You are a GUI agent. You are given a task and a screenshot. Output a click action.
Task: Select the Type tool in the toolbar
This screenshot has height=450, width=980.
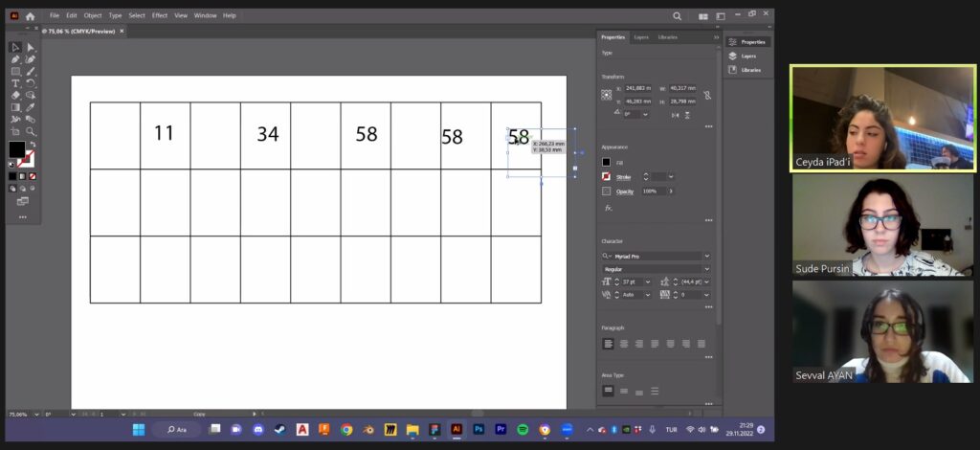(15, 83)
